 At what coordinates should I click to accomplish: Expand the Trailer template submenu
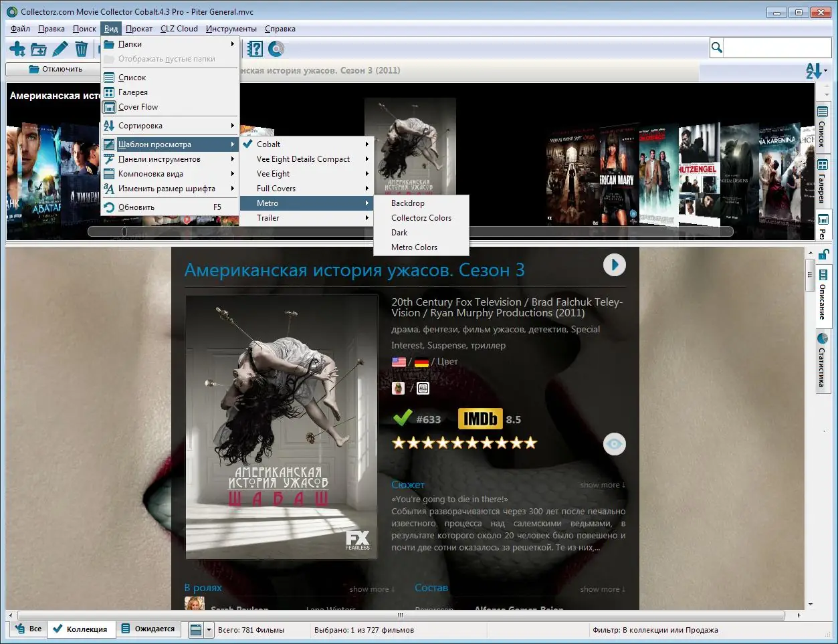coord(306,218)
